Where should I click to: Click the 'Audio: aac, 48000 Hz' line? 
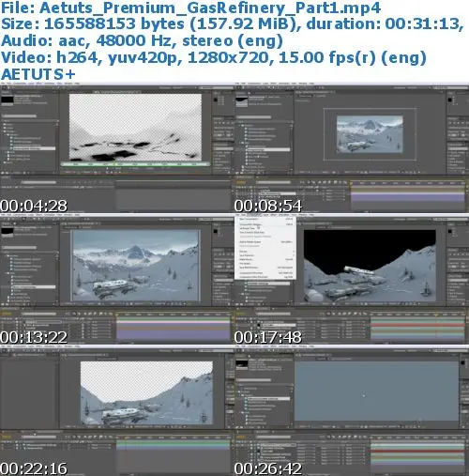point(142,40)
